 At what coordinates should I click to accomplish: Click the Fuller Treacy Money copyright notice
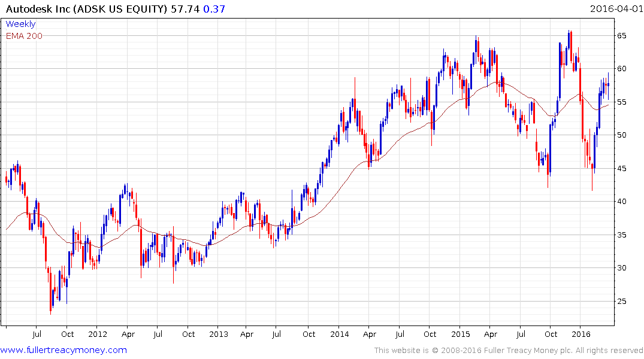pyautogui.click(x=509, y=351)
